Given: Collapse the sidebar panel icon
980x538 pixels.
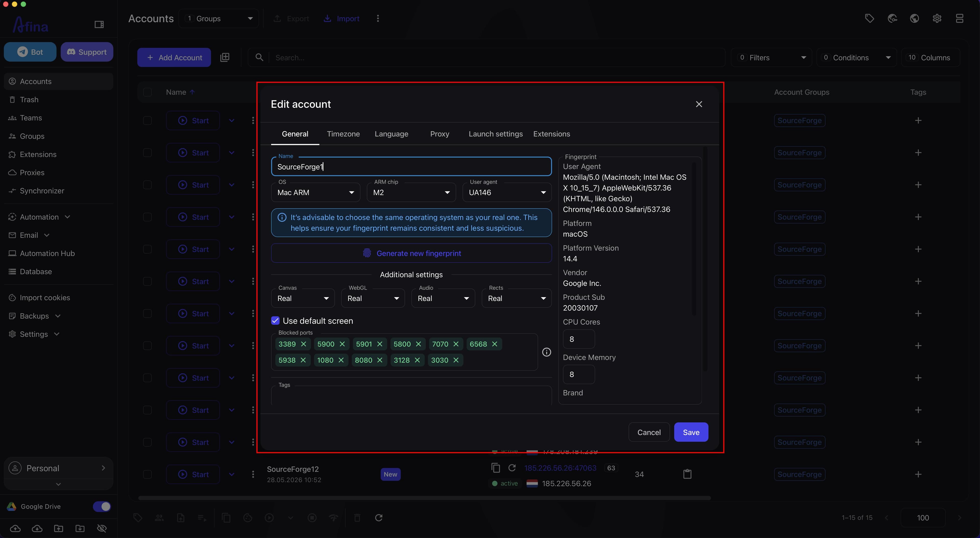Looking at the screenshot, I should pyautogui.click(x=99, y=24).
